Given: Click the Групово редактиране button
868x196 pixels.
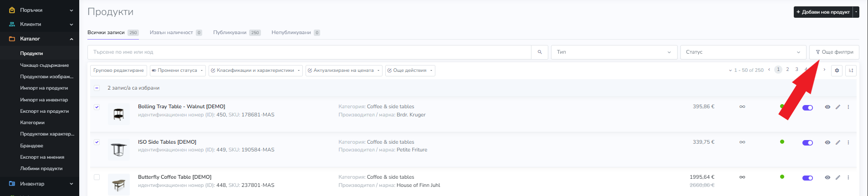Looking at the screenshot, I should [x=118, y=70].
